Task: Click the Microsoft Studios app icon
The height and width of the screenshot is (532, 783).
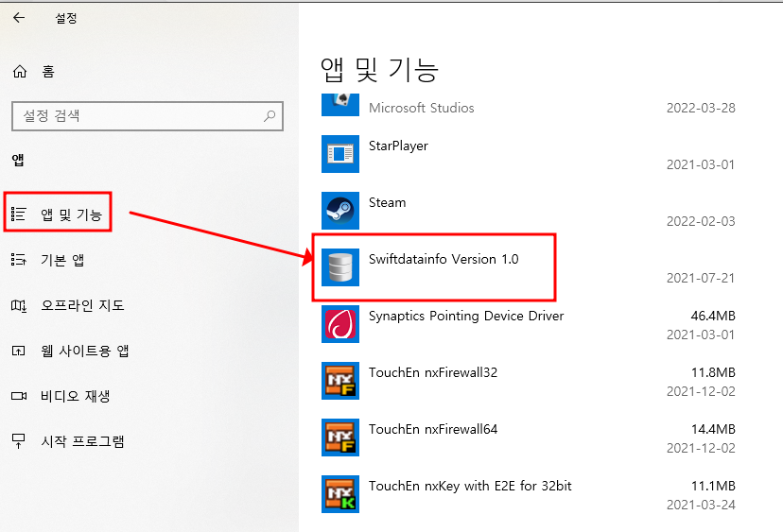Action: tap(340, 105)
